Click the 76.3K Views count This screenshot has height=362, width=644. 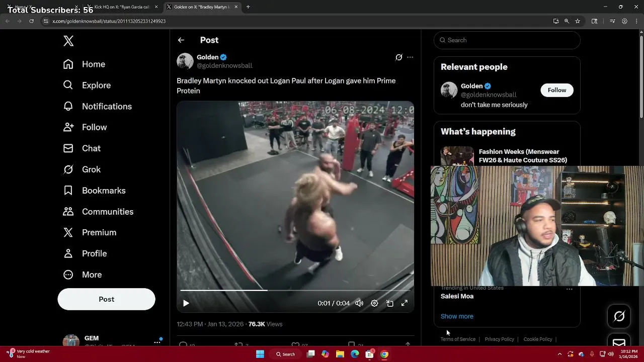265,324
